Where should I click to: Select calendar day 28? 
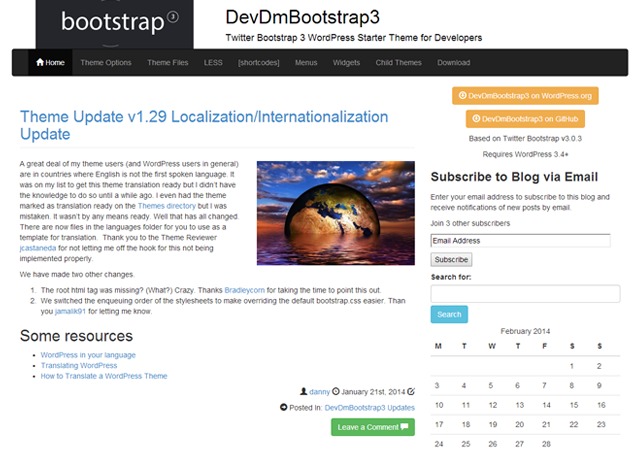click(547, 444)
